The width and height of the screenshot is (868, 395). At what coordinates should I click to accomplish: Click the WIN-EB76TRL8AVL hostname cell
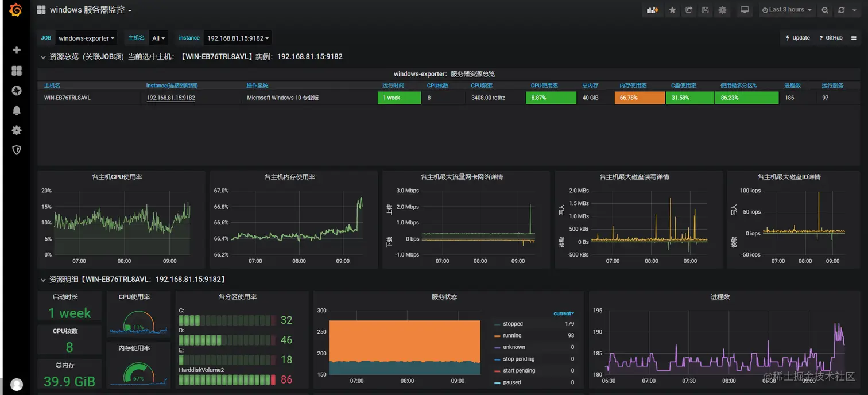[x=67, y=98]
